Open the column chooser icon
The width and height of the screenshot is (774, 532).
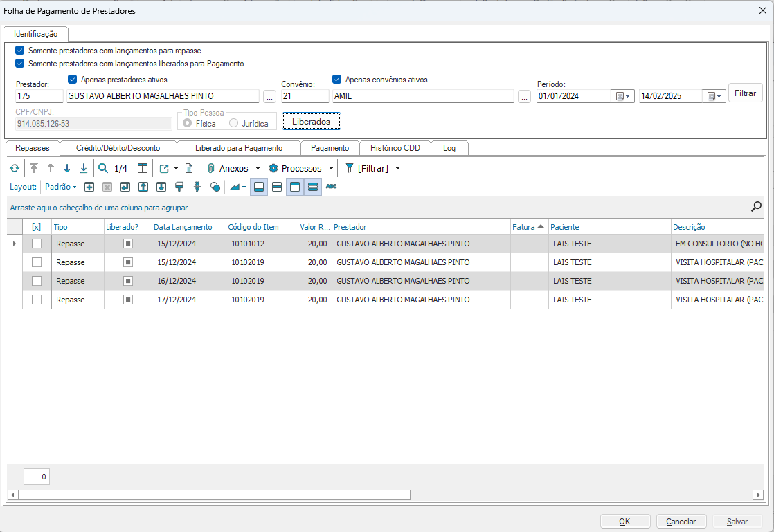click(143, 169)
